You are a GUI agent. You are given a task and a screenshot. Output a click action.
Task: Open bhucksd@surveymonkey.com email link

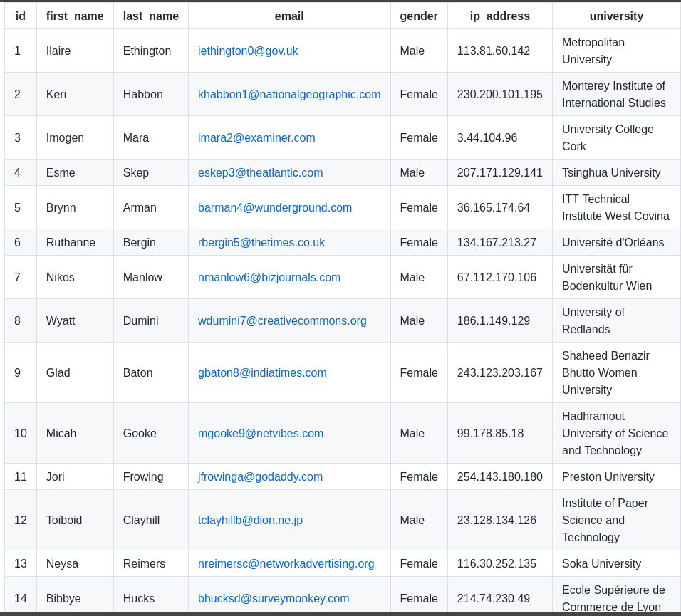click(273, 598)
